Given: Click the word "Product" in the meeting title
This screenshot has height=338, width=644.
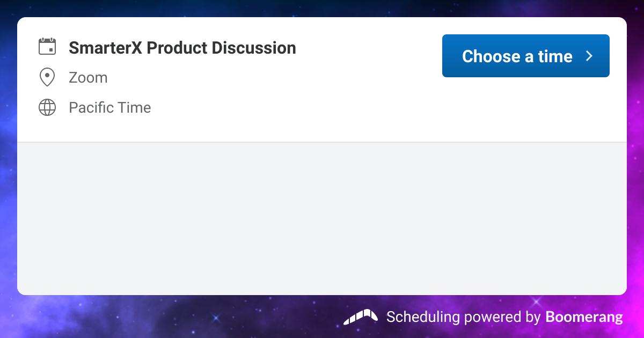Looking at the screenshot, I should tap(177, 48).
